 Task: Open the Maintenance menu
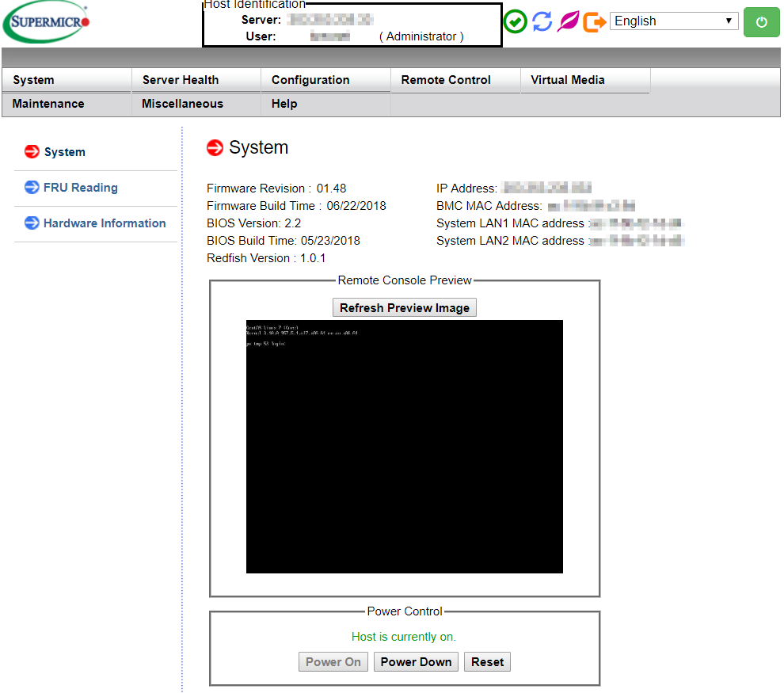tap(48, 104)
